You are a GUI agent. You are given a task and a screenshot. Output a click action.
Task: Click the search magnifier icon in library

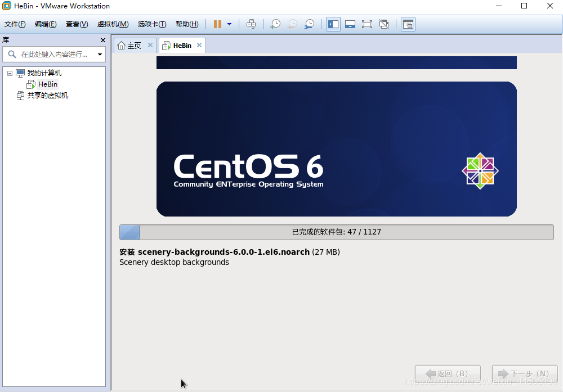(12, 55)
